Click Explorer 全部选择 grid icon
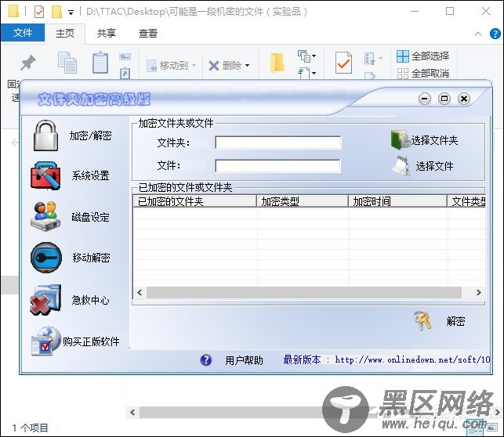 (x=403, y=56)
